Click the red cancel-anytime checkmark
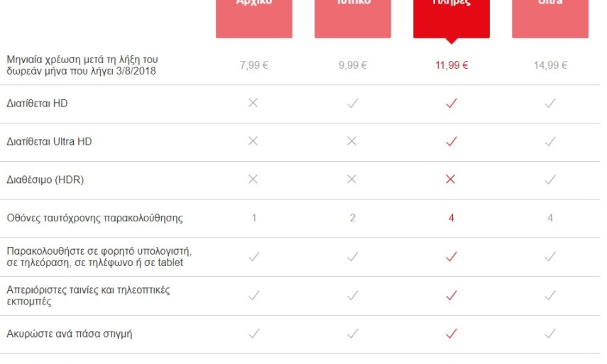The width and height of the screenshot is (607, 364). click(x=451, y=333)
